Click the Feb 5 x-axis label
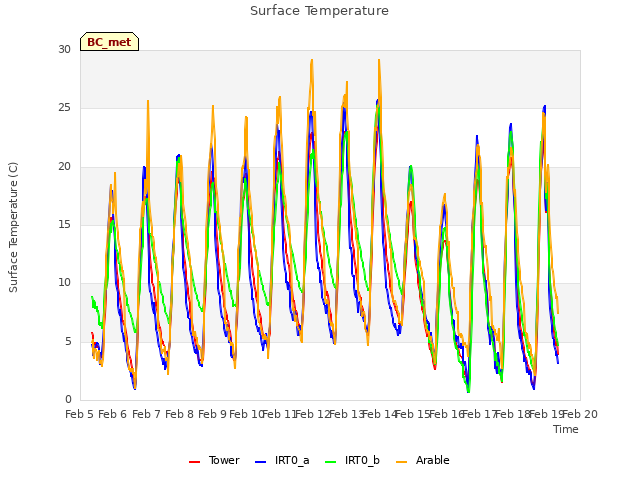Screen dimensions: 640x480 click(x=80, y=414)
